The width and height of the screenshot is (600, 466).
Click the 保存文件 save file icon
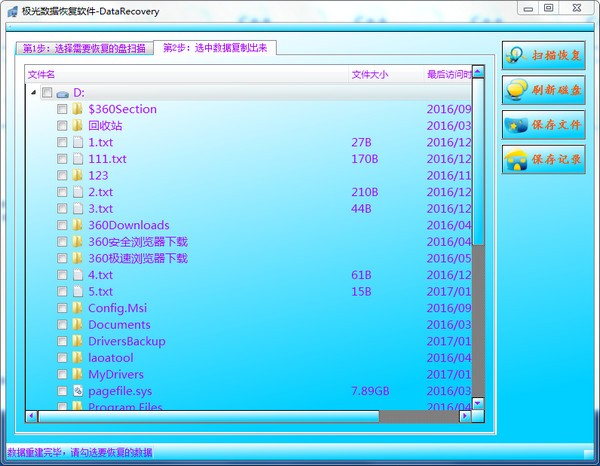coord(518,126)
